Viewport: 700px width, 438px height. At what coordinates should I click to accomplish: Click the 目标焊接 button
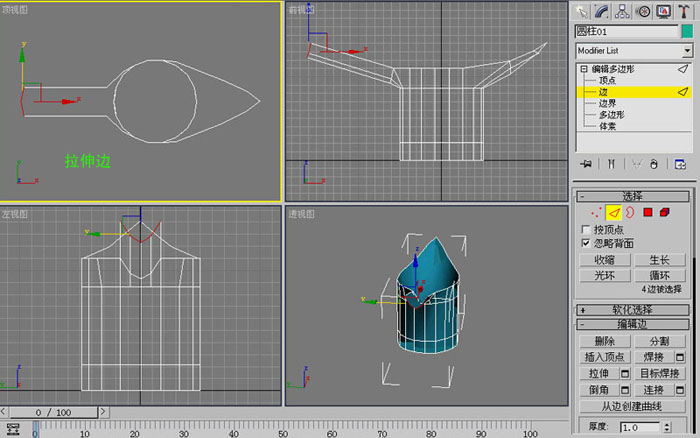(659, 373)
